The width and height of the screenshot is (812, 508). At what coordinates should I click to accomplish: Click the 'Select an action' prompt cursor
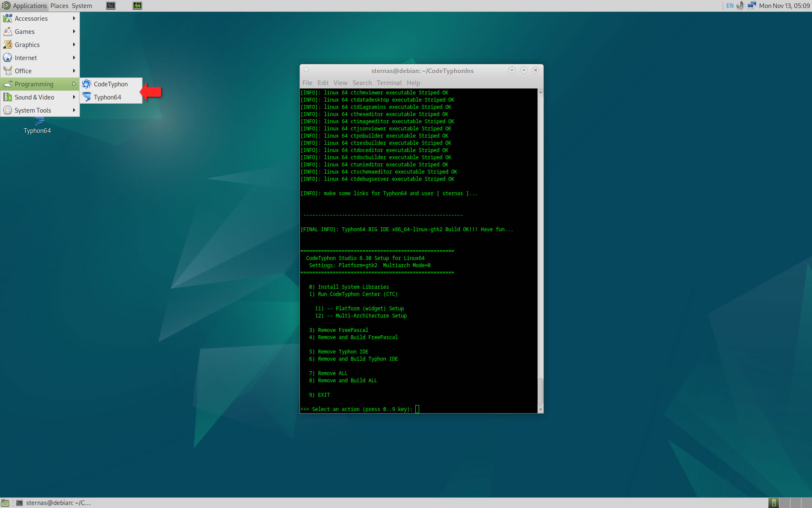pos(417,409)
